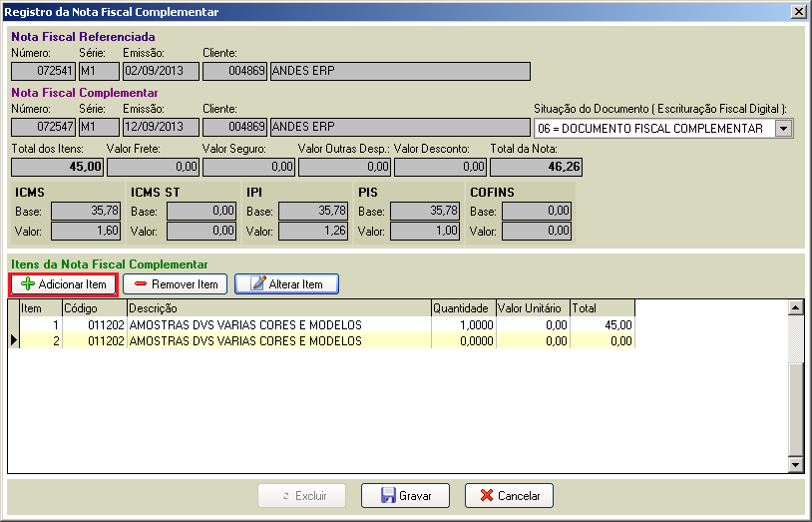Click the floppy disk icon on Gravar
Viewport: 812px width, 522px height.
point(388,496)
